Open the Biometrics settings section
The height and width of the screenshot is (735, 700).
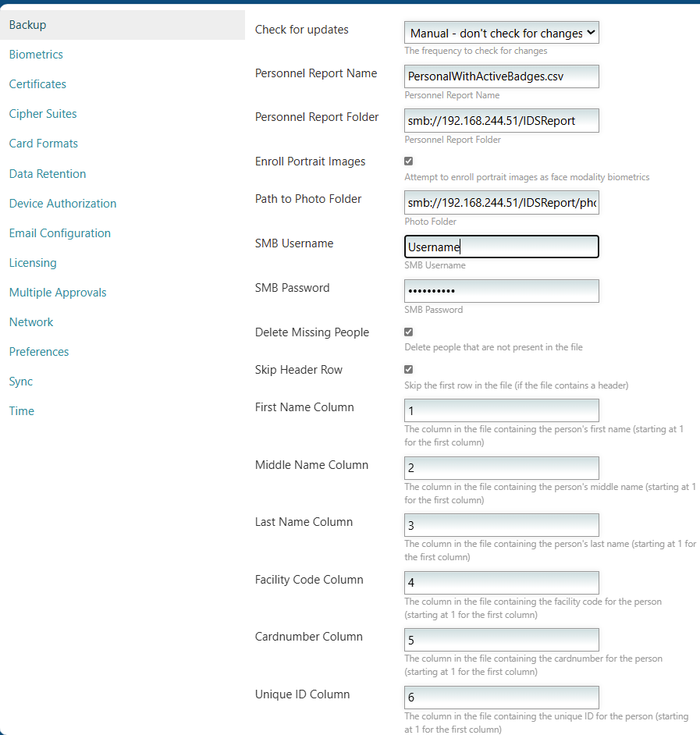tap(36, 55)
